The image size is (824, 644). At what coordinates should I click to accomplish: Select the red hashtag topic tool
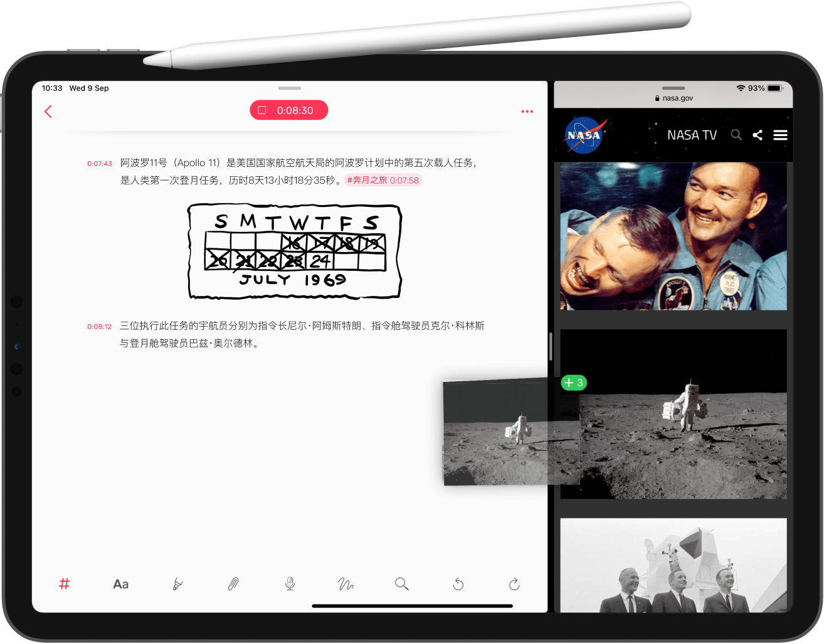[64, 584]
